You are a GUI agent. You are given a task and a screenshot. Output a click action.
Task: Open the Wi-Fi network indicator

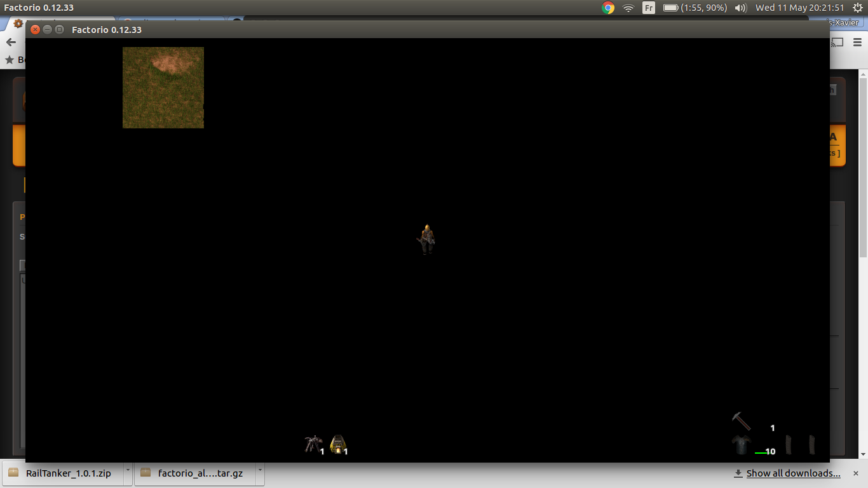[x=628, y=8]
